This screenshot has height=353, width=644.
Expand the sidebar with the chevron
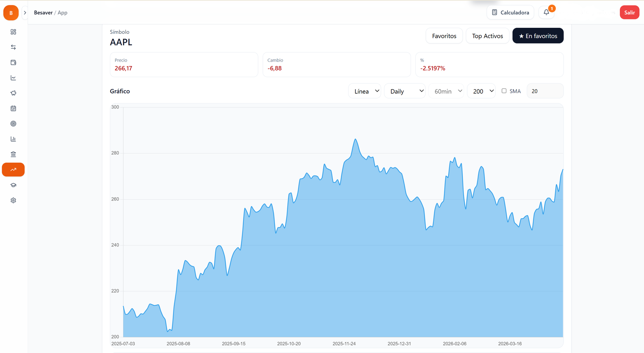point(25,13)
